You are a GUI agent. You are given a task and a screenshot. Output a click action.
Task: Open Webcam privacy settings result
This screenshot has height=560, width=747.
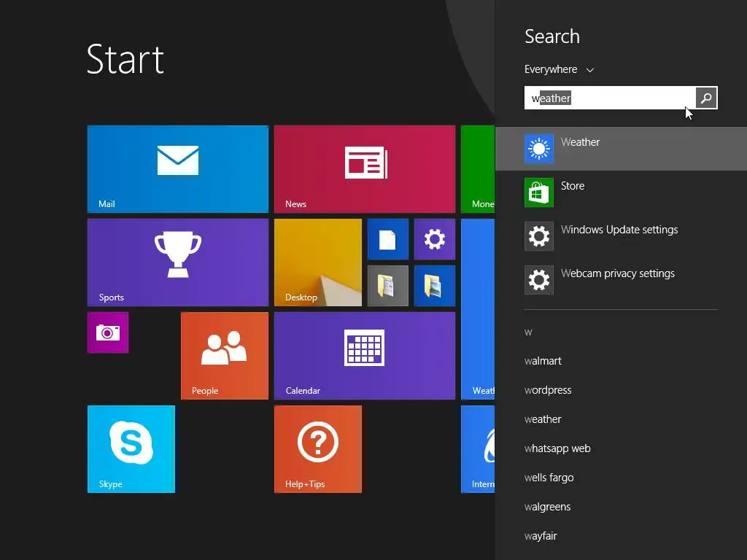(x=622, y=280)
